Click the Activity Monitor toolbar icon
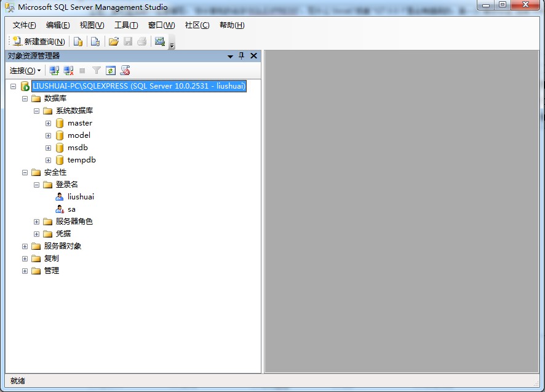 click(160, 42)
